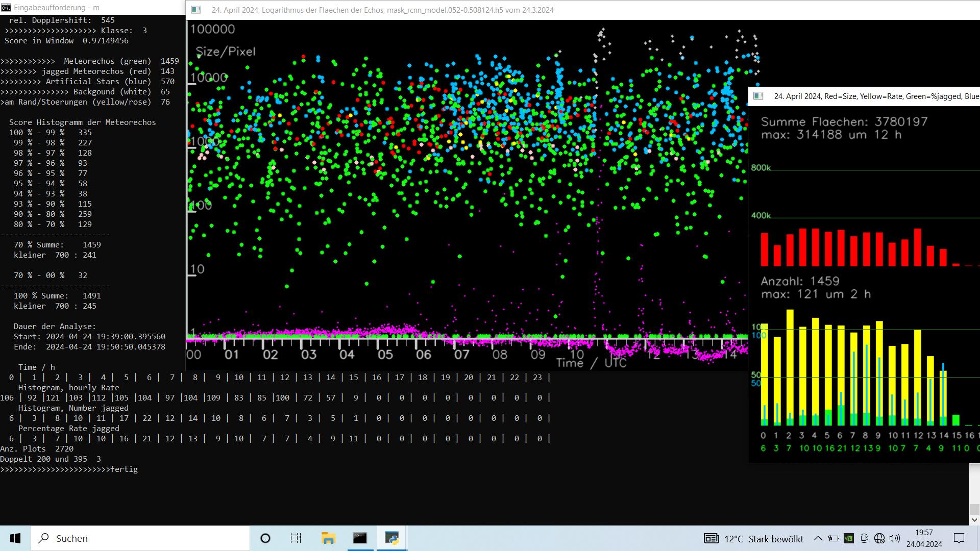Click the volume speaker tray icon
The width and height of the screenshot is (980, 551).
click(x=895, y=538)
